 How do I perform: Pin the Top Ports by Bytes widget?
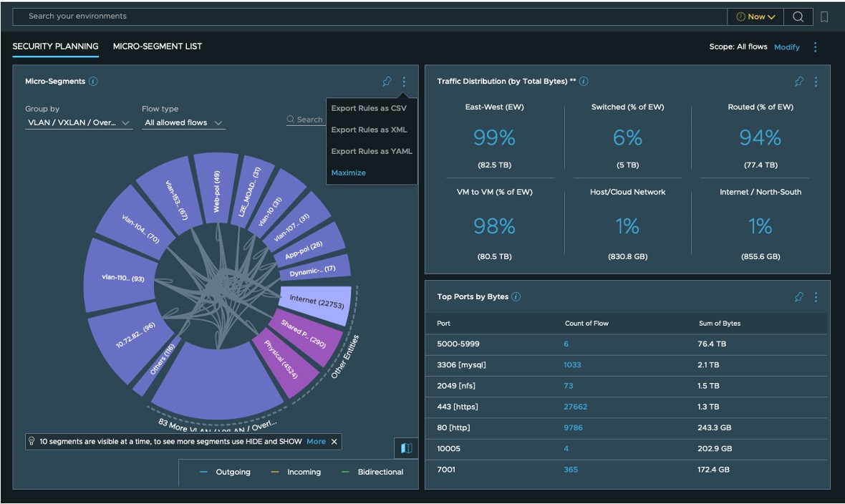799,297
